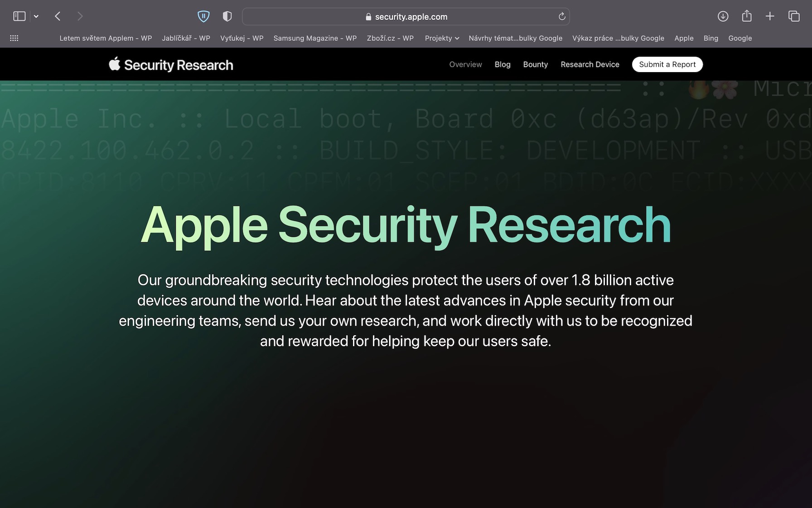Viewport: 812px width, 508px height.
Task: Open the Zboží.cz - WP bookmark
Action: click(390, 38)
